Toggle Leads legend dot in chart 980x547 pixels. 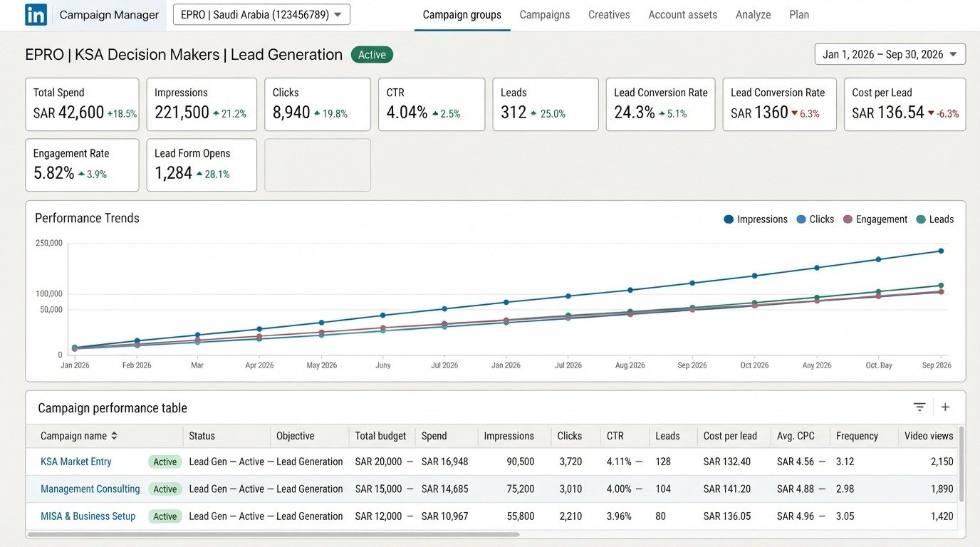(x=921, y=219)
